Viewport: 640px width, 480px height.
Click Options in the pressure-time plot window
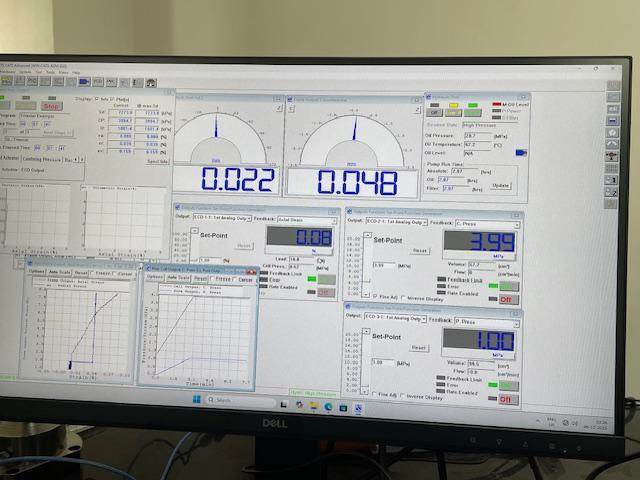pos(155,277)
